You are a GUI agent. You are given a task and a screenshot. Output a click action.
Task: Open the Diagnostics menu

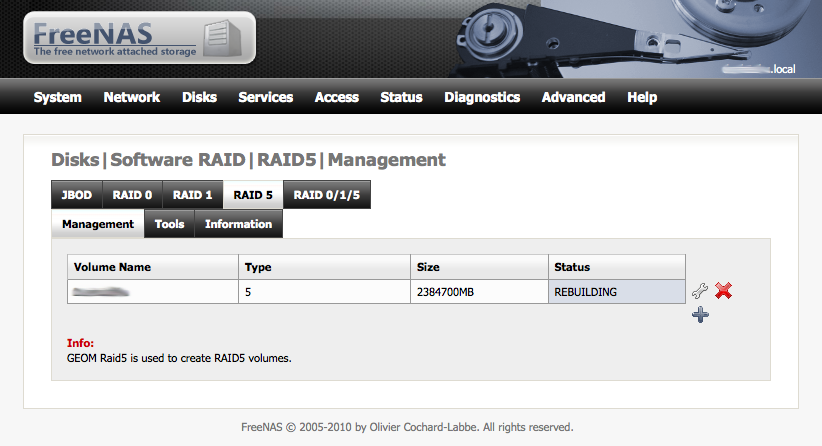click(482, 97)
